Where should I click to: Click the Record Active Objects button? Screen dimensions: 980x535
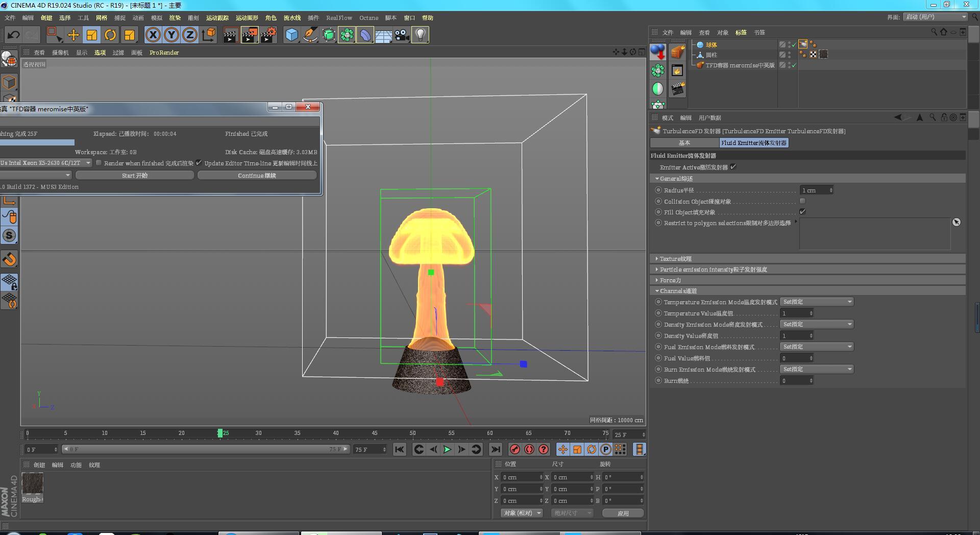(514, 449)
